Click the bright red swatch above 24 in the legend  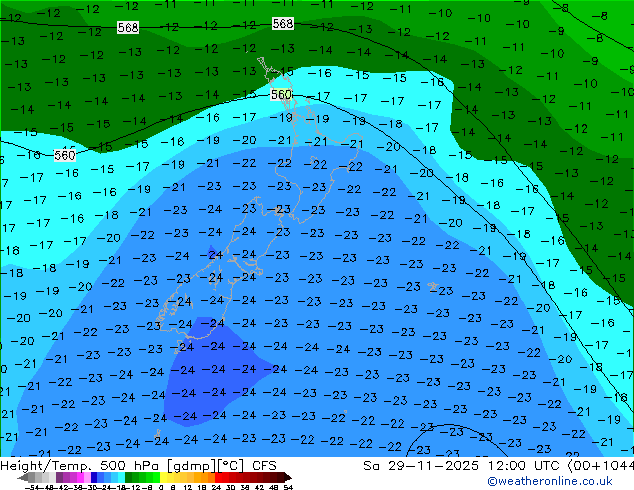218,477
